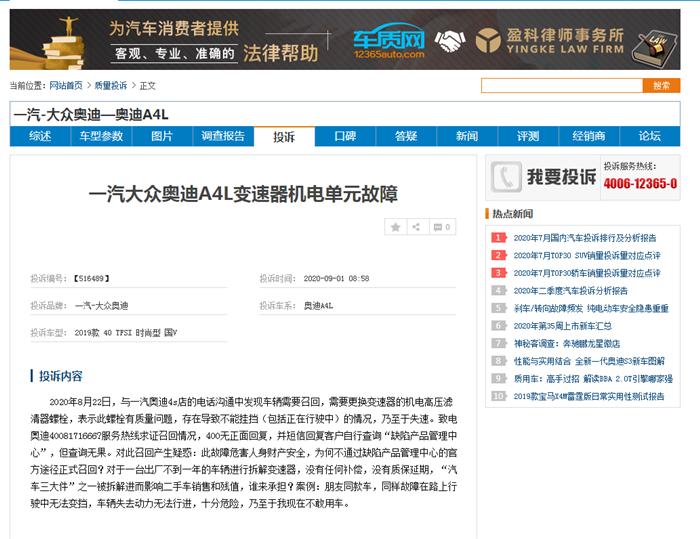700x539 pixels.
Task: Click the 投诉内容 section heading
Action: [x=61, y=376]
